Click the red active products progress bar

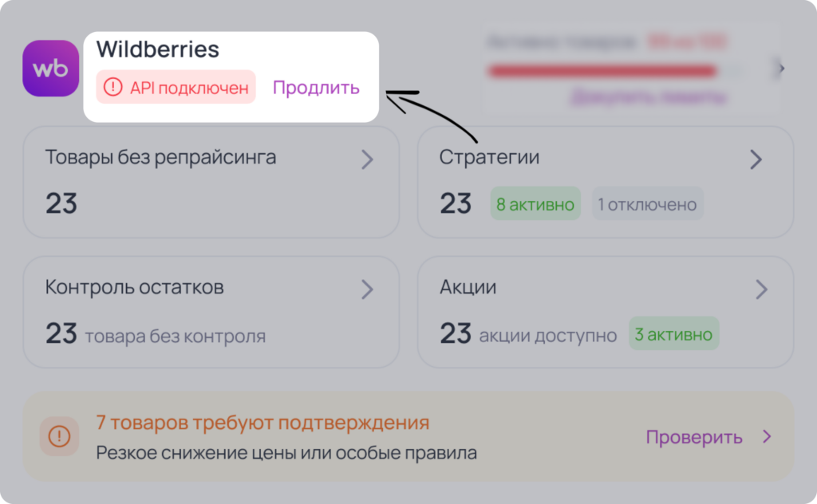[x=602, y=71]
